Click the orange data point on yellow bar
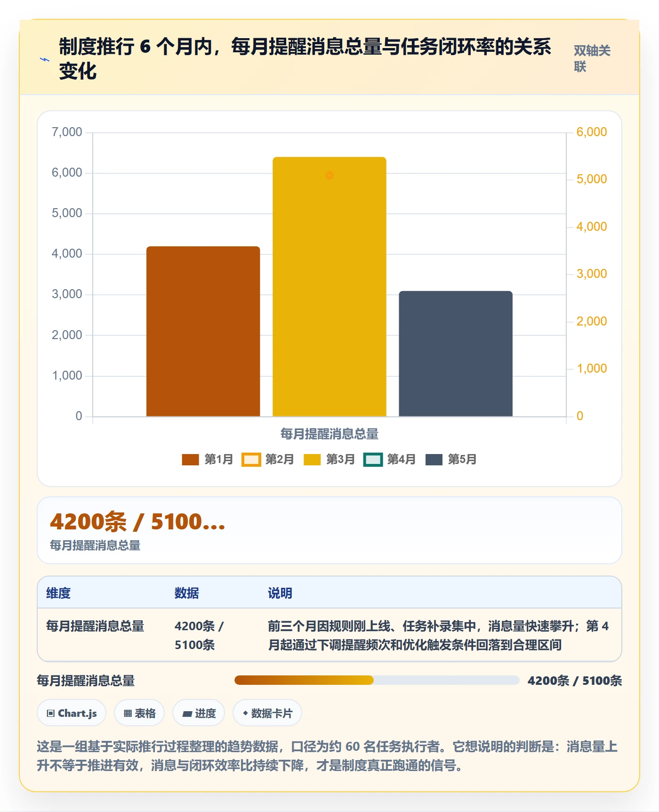This screenshot has width=659, height=812. [x=329, y=175]
